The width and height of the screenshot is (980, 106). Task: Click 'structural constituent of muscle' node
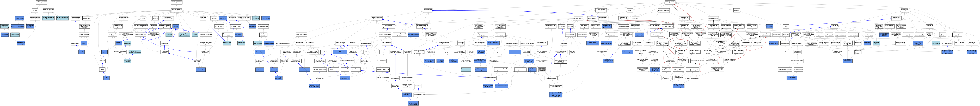point(48,18)
